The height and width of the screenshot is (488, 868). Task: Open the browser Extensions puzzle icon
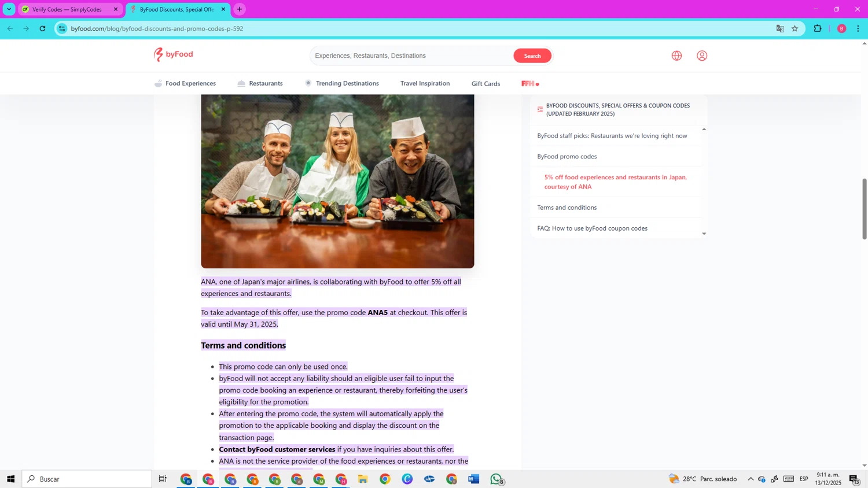point(818,28)
